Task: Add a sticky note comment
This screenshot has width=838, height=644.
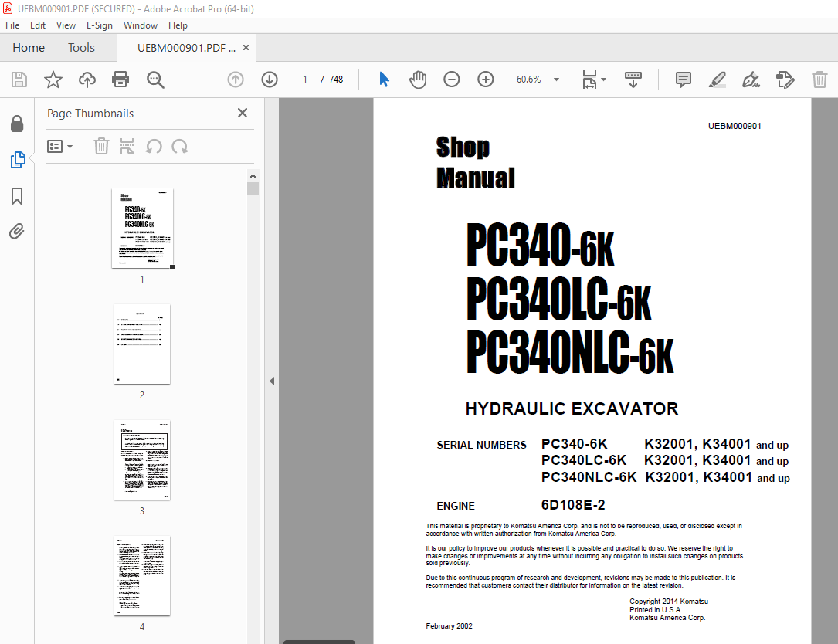Action: click(x=683, y=80)
